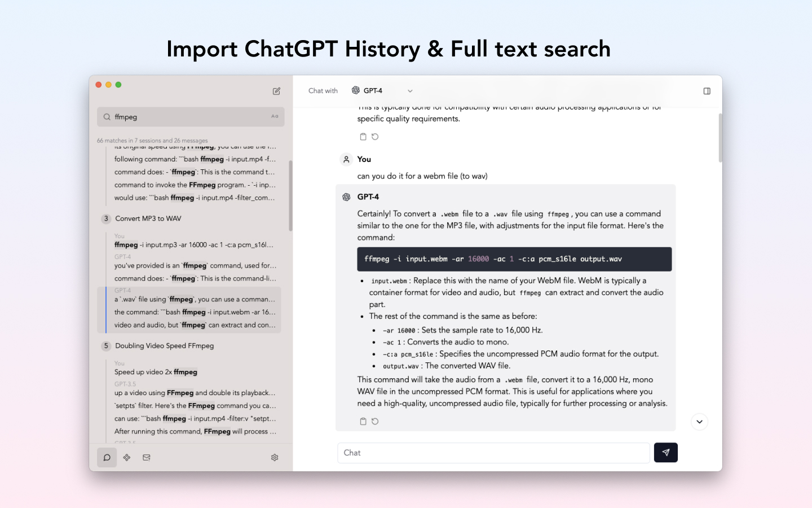The image size is (812, 508).
Task: Click the '66 matches in 7 sessions' summary
Action: pos(152,141)
